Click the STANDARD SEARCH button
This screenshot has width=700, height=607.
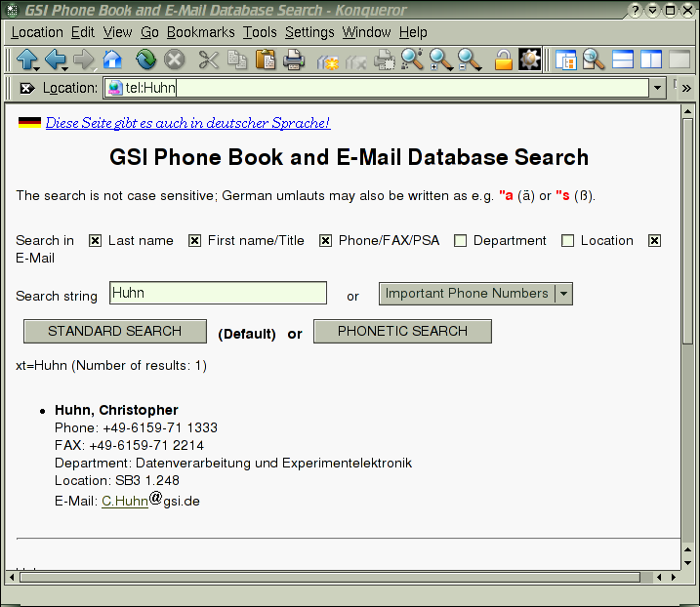tap(115, 331)
